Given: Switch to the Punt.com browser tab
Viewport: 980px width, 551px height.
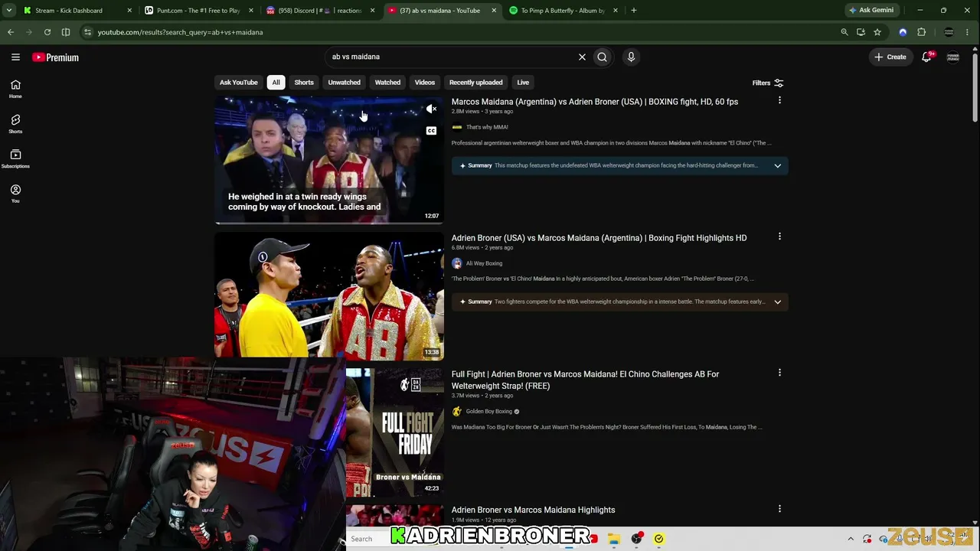Looking at the screenshot, I should pyautogui.click(x=199, y=11).
